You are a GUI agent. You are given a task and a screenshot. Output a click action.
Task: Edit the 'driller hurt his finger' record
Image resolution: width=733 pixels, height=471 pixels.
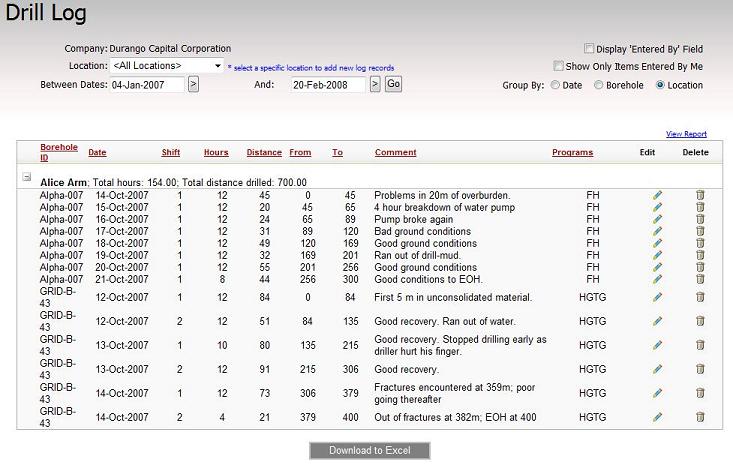tap(657, 345)
